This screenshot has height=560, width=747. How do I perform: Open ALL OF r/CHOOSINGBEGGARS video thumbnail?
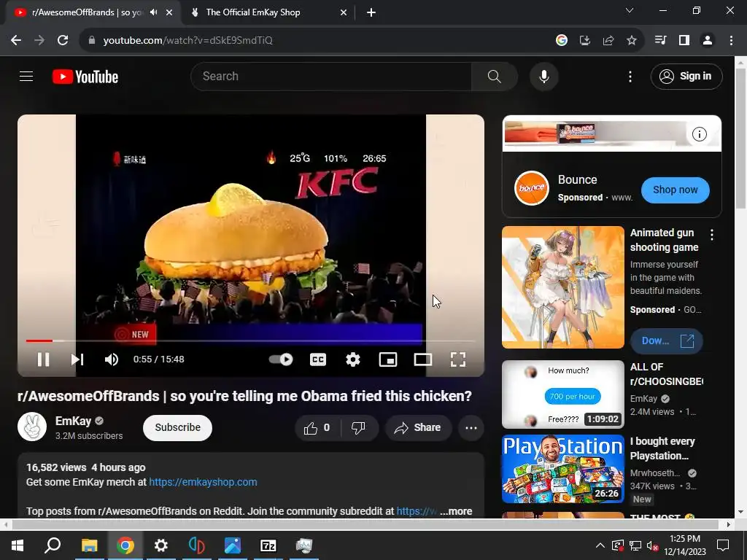pos(563,394)
